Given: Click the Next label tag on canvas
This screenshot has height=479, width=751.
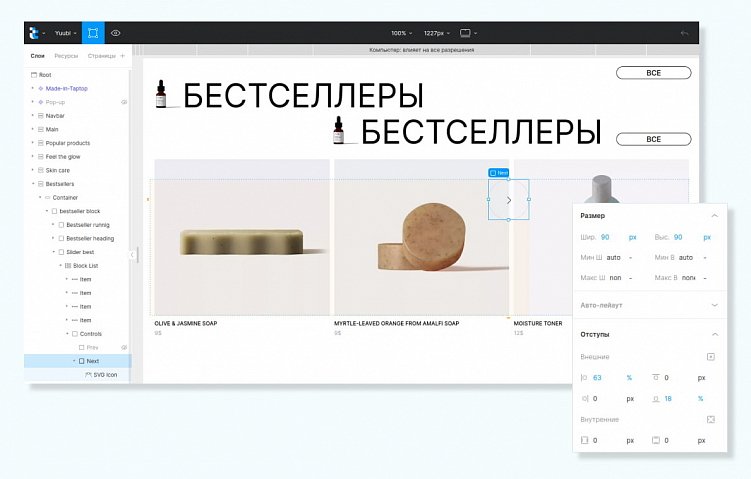Looking at the screenshot, I should (499, 172).
